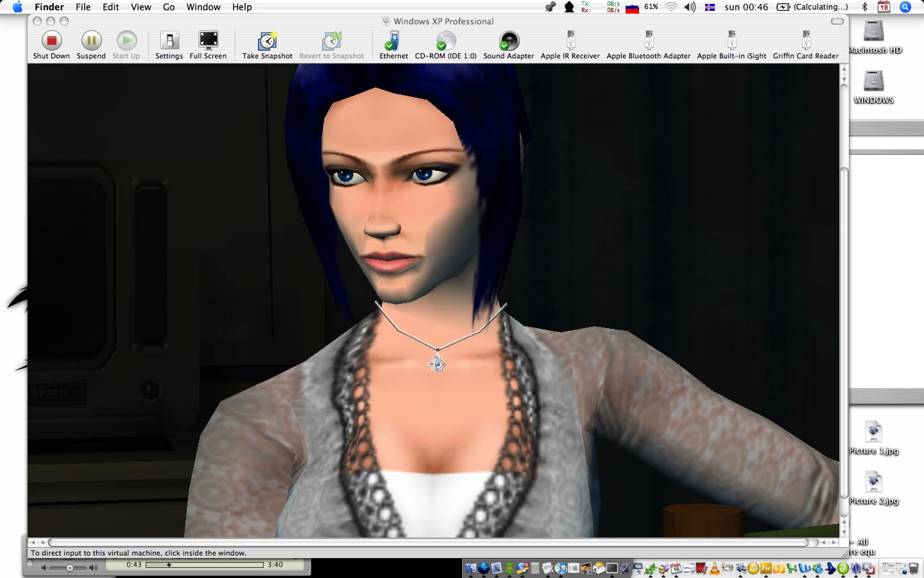
Task: Select Picture 2.jpg on the desktop
Action: coord(874,488)
